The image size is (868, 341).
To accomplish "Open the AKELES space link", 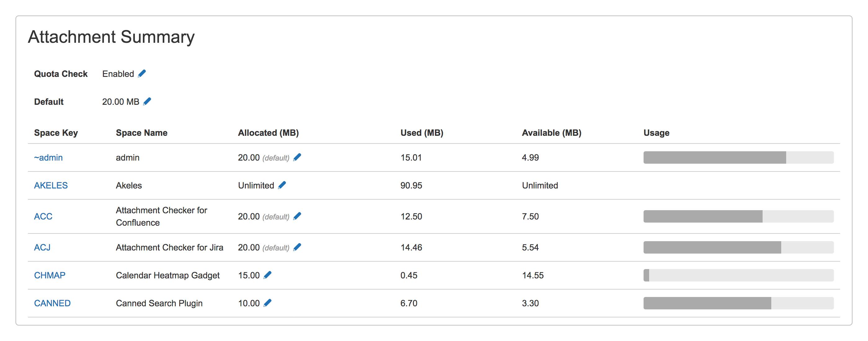I will click(x=51, y=185).
